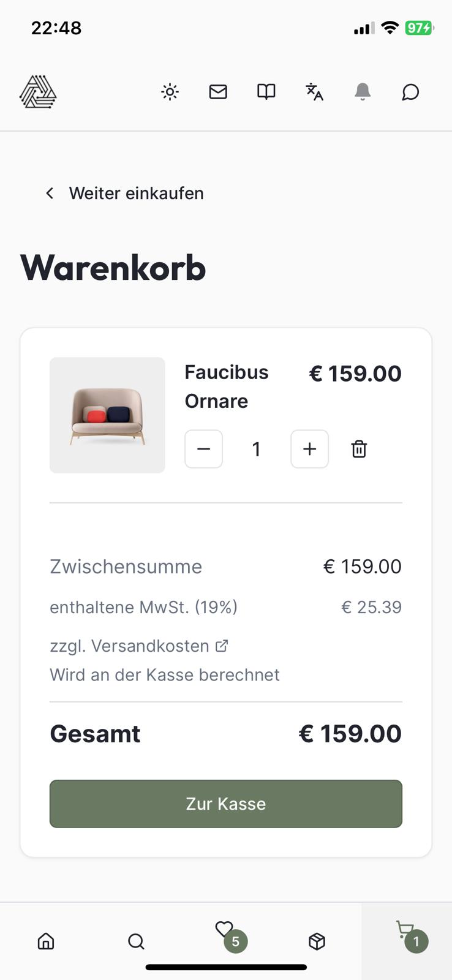Click the store logo in header
The width and height of the screenshot is (452, 980).
coord(38,92)
